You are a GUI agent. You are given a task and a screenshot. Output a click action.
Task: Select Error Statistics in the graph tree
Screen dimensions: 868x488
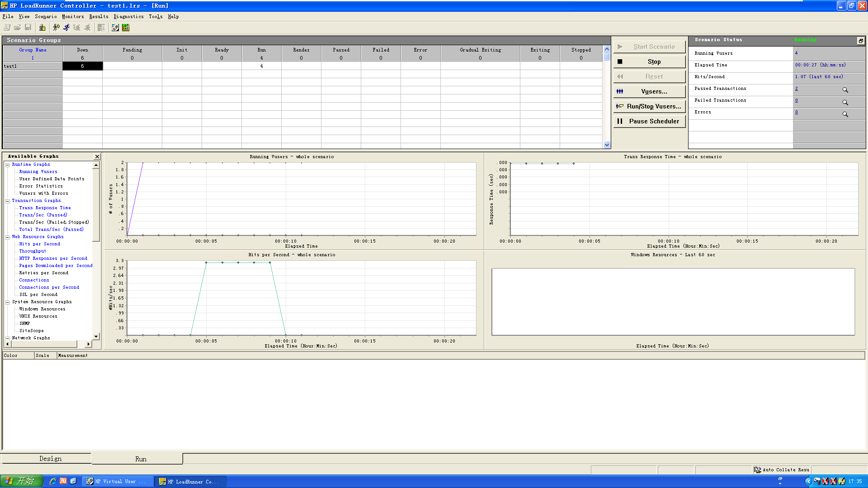point(41,186)
